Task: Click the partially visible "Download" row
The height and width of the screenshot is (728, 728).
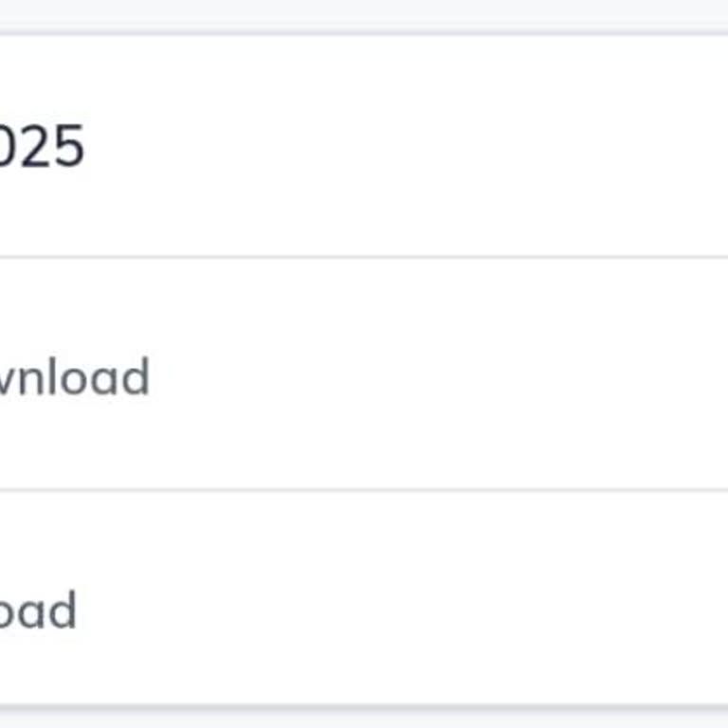Action: tap(74, 377)
